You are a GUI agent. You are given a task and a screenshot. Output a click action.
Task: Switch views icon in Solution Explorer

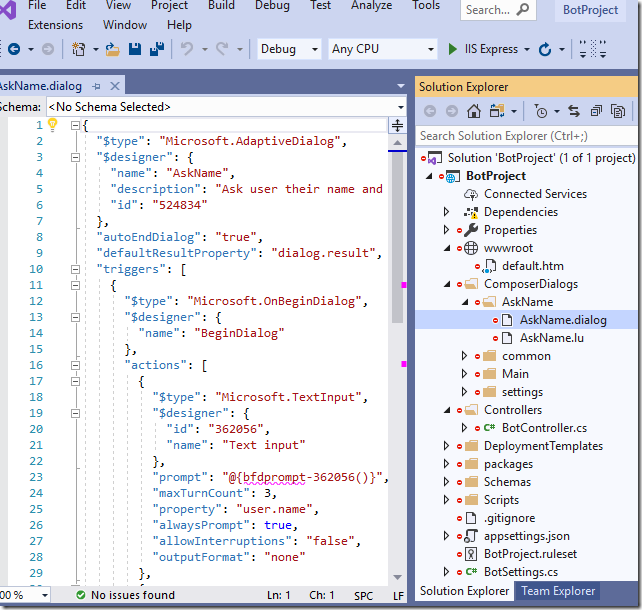497,111
